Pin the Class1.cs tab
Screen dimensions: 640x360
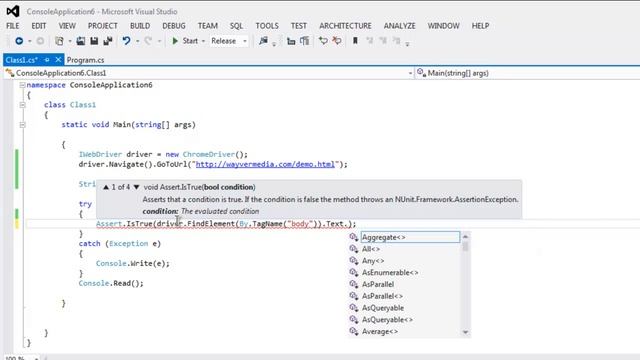pyautogui.click(x=47, y=60)
